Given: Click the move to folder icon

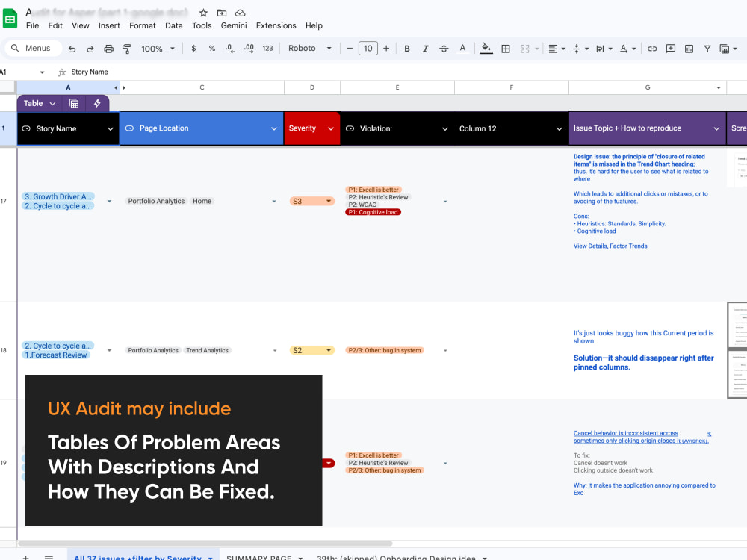Looking at the screenshot, I should [x=222, y=13].
